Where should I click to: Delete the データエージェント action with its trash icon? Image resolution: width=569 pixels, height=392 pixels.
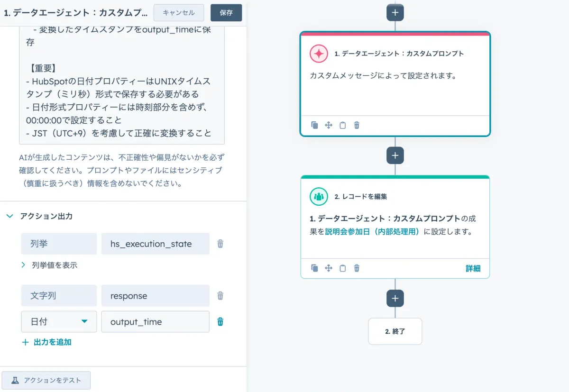(x=356, y=125)
